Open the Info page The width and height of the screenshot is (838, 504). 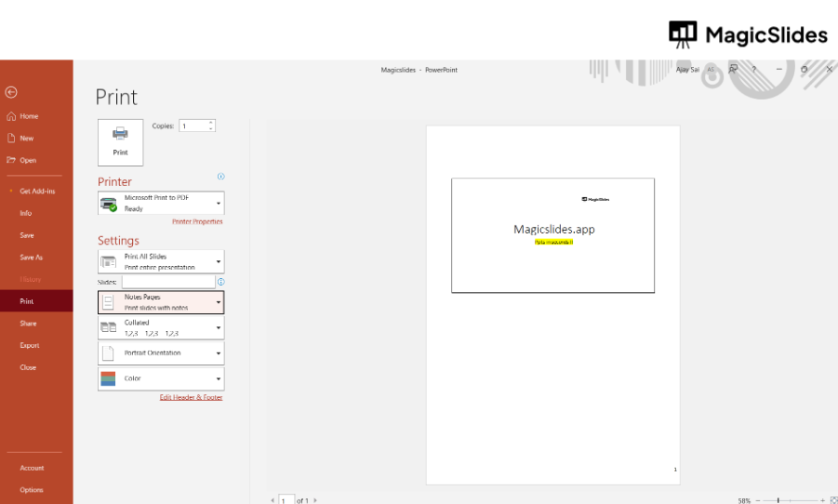pyautogui.click(x=26, y=213)
